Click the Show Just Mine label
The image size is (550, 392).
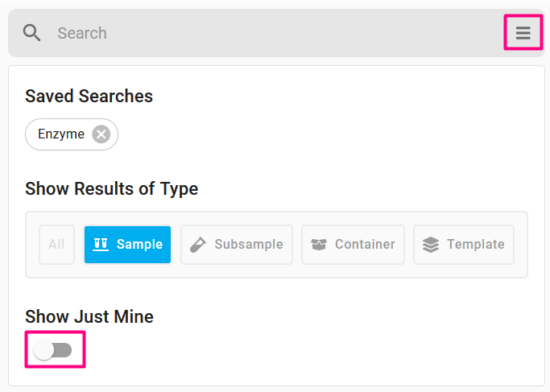(x=89, y=316)
